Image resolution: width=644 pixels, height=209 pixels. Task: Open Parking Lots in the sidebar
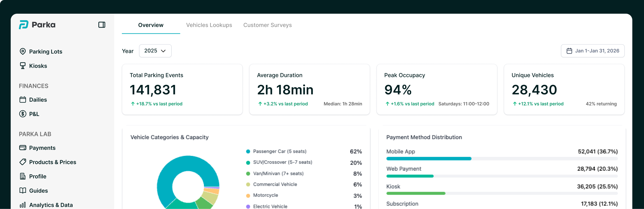coord(41,51)
